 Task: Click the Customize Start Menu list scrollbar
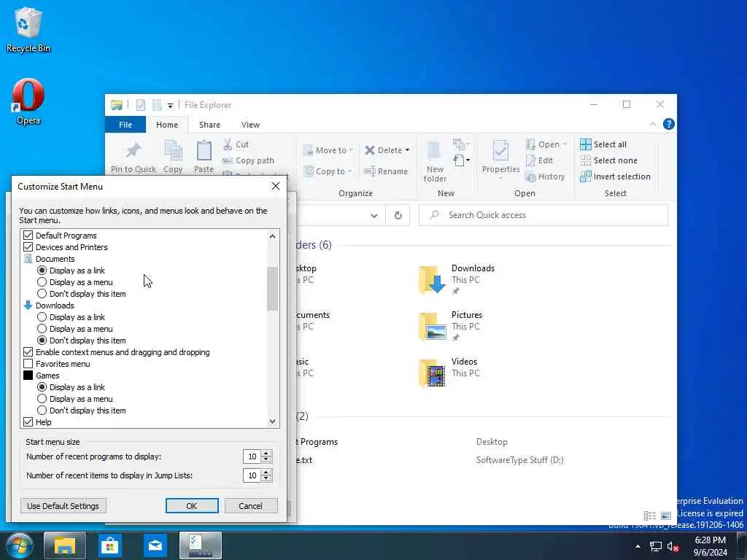pyautogui.click(x=273, y=289)
